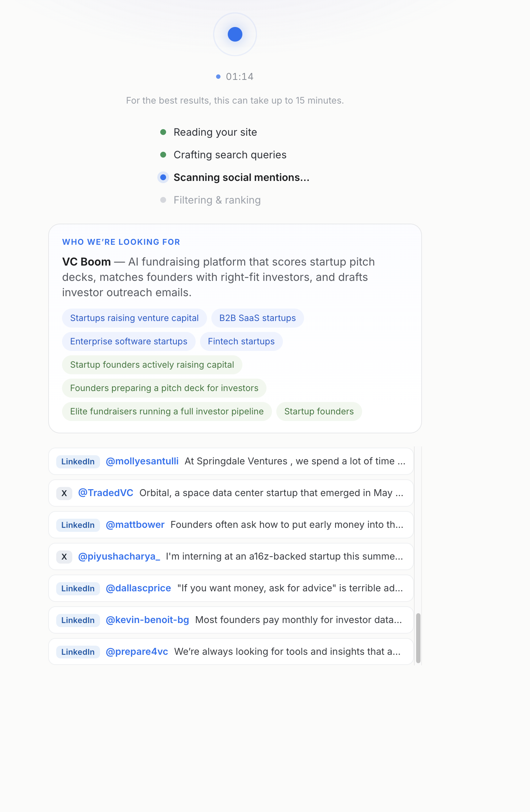Choose the 'Startup founders actively raising capital' tag
Viewport: 530px width, 812px height.
pyautogui.click(x=152, y=365)
